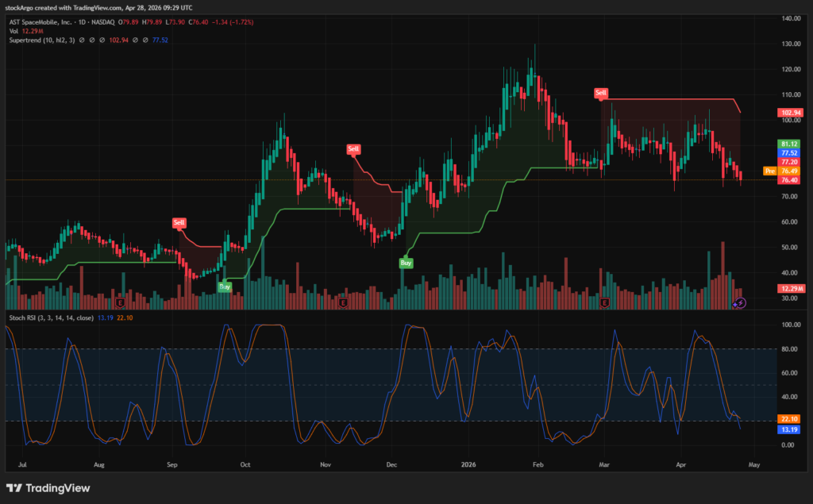Click the 110.00 price scale label

tap(791, 94)
